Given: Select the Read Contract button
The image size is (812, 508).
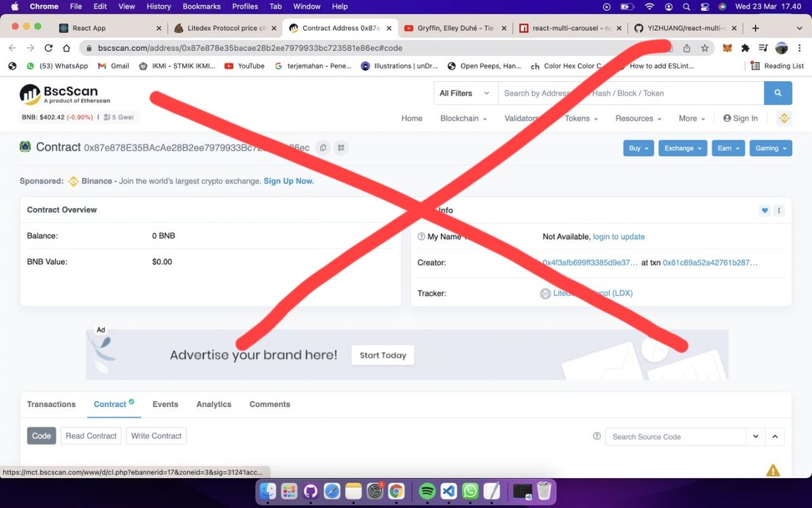Looking at the screenshot, I should pos(91,436).
